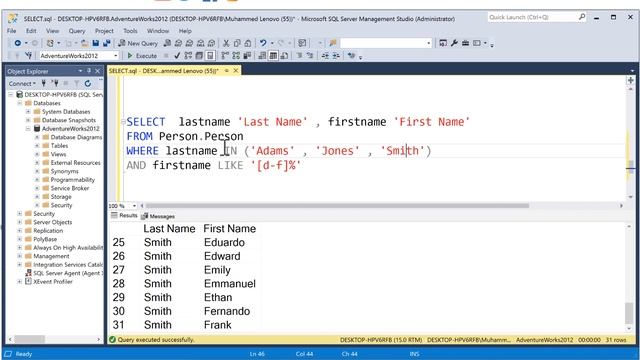The image size is (640, 360).
Task: Click the Open File icon
Action: 84,43
